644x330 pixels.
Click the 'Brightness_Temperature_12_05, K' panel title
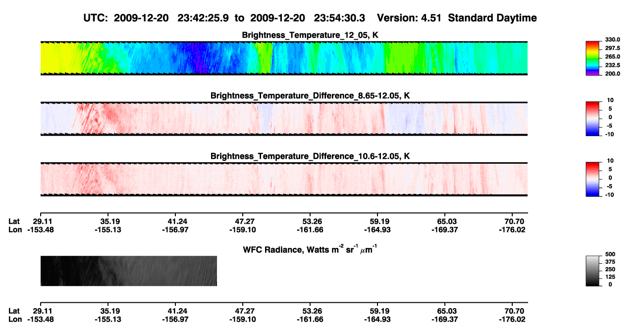(x=310, y=35)
